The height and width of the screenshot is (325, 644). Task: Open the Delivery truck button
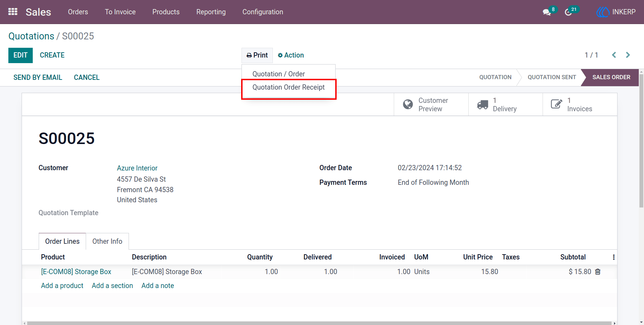point(505,104)
